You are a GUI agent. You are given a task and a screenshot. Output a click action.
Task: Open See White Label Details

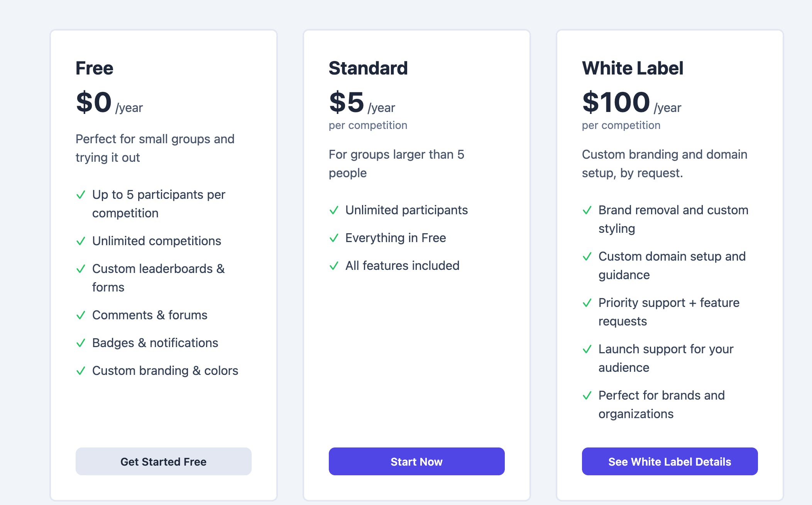[x=670, y=461]
